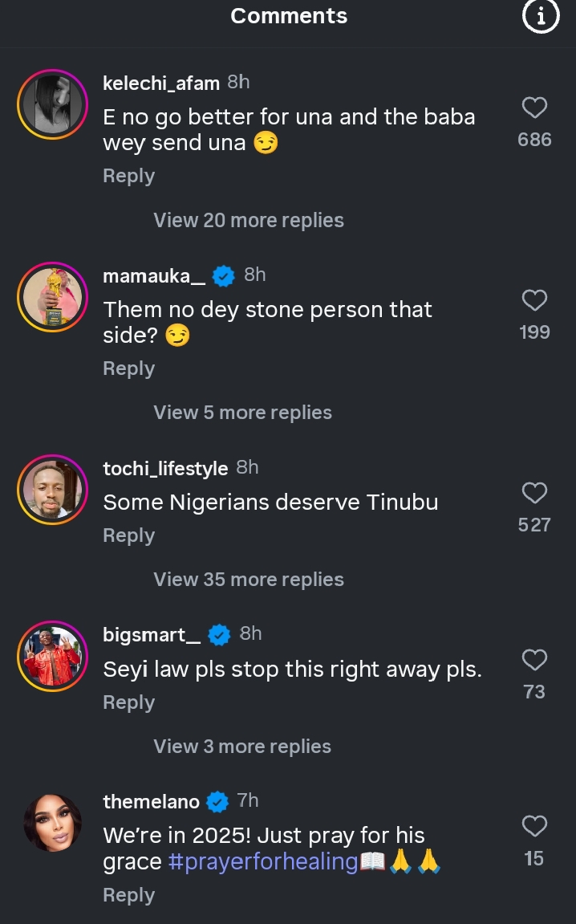View tochi_lifestyle's avatar story
Image resolution: width=576 pixels, height=924 pixels.
pos(52,490)
